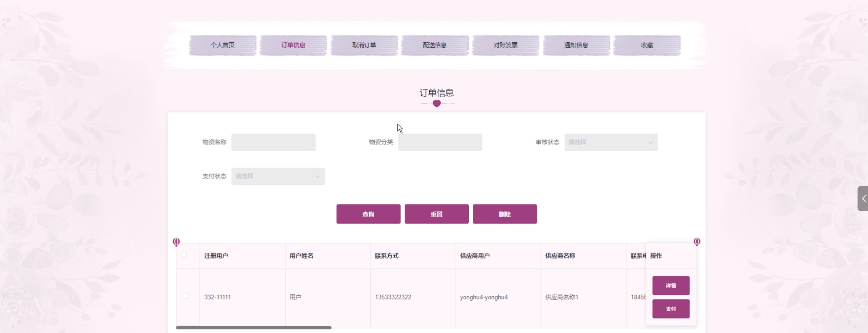868x333 pixels.
Task: Open the 支付状态 dropdown
Action: (x=278, y=176)
